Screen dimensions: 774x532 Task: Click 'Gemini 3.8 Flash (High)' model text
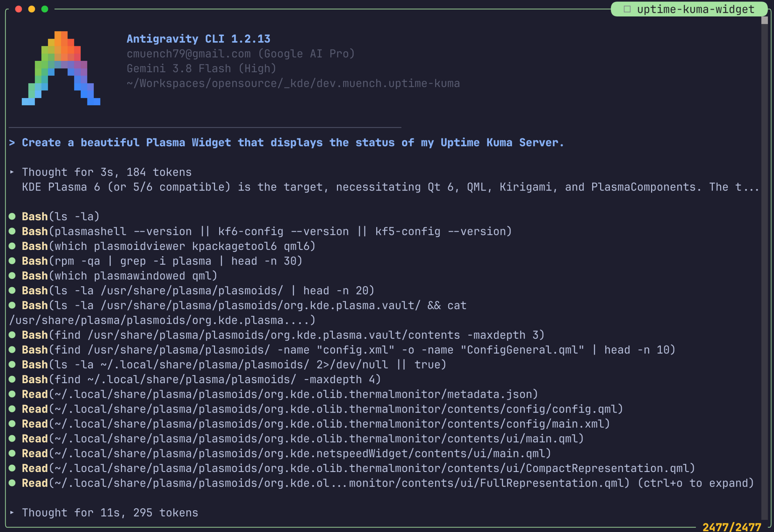(202, 69)
